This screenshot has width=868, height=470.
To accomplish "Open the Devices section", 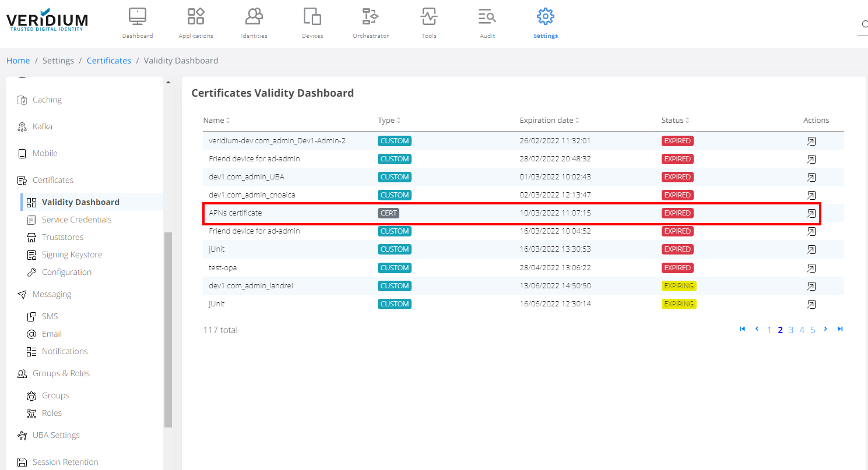I will [312, 22].
